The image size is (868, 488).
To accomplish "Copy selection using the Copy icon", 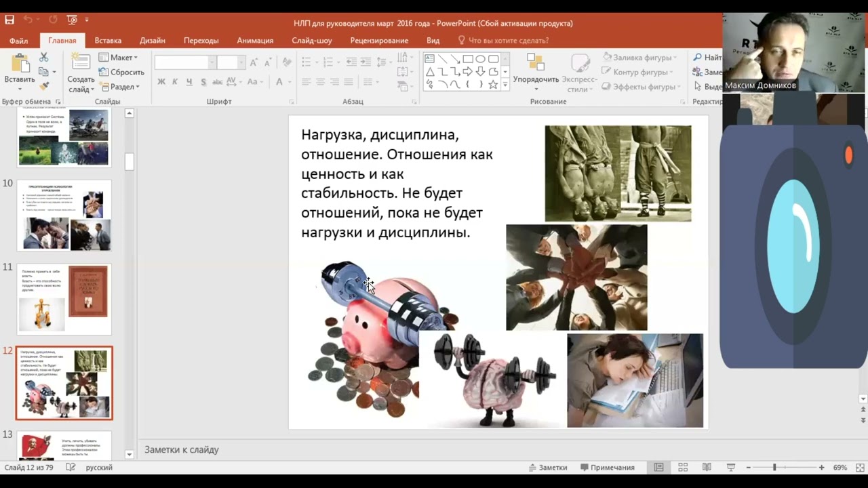I will [44, 72].
